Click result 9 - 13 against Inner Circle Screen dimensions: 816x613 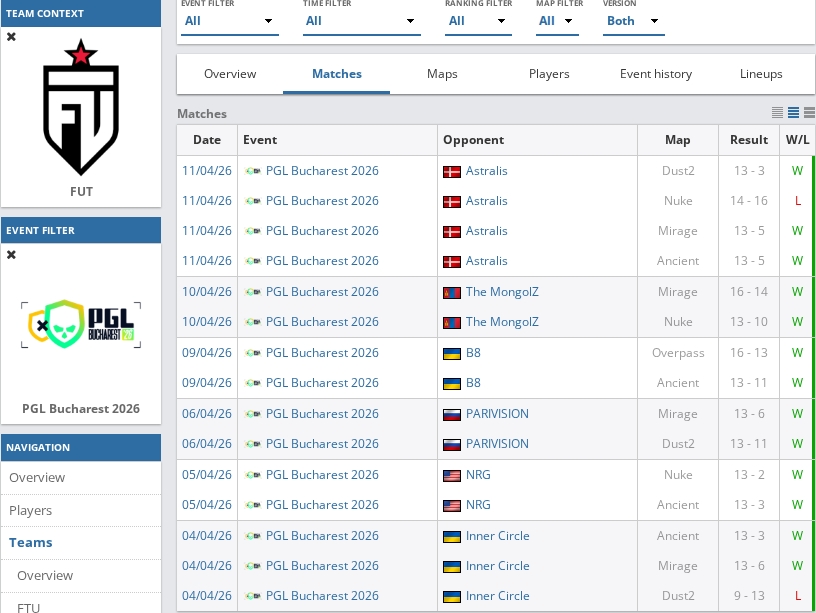point(749,596)
